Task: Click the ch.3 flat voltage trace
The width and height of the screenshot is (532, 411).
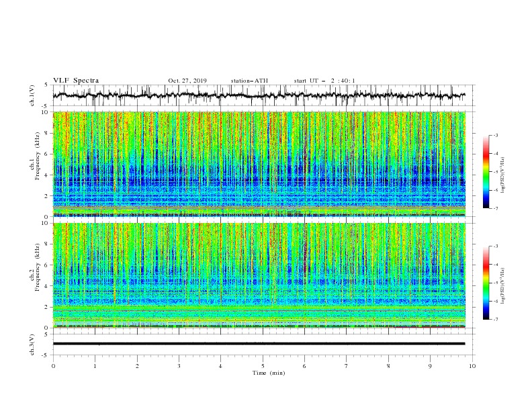Action: 259,344
